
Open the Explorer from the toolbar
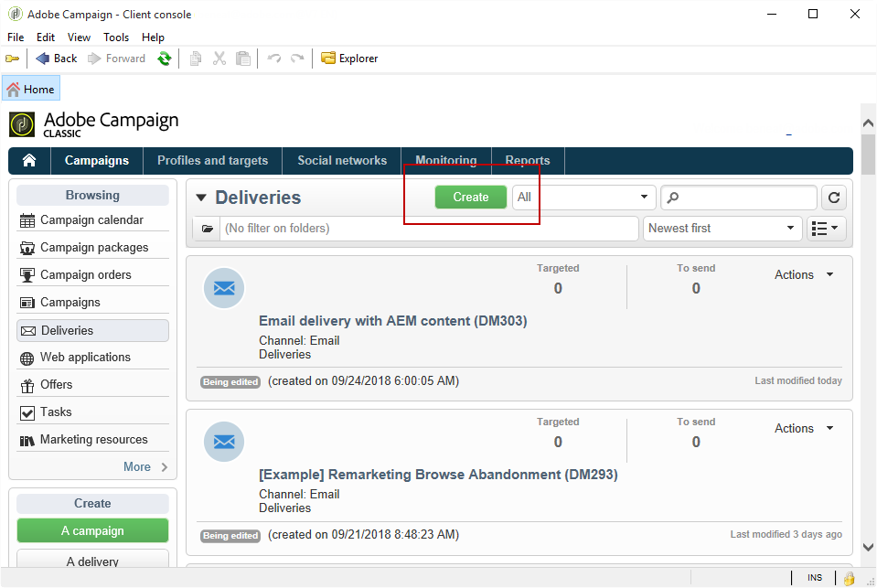point(349,59)
